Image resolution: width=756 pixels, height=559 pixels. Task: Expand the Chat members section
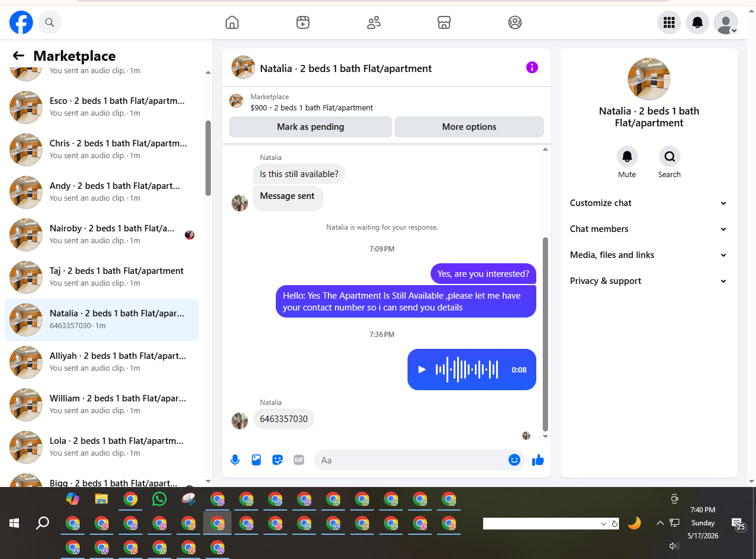pos(649,229)
